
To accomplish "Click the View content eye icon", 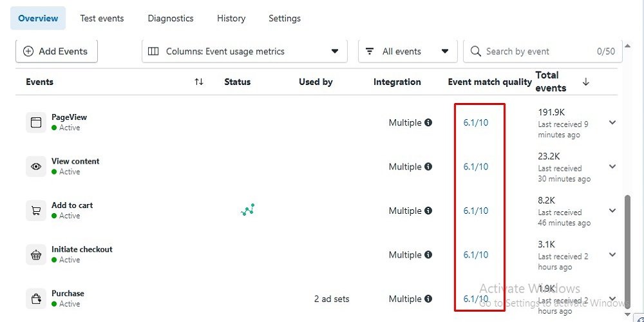I will coord(36,167).
